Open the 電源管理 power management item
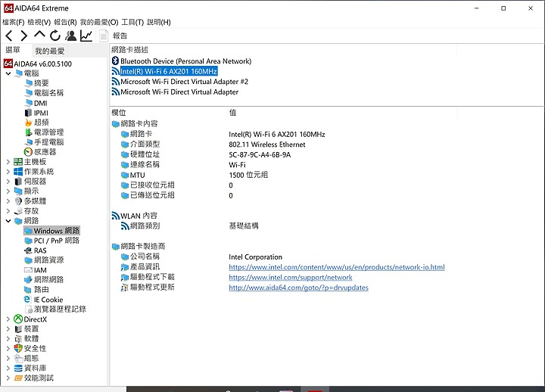Image resolution: width=545 pixels, height=392 pixels. 44,132
